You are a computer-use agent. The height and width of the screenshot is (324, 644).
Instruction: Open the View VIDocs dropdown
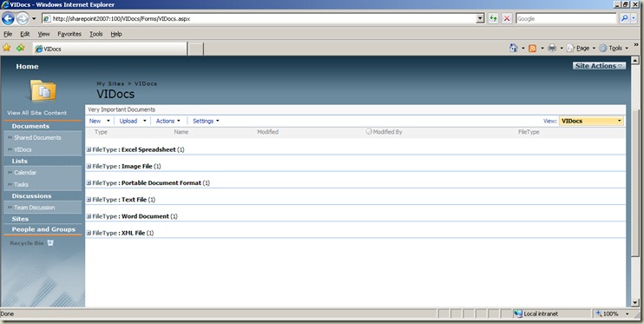591,121
